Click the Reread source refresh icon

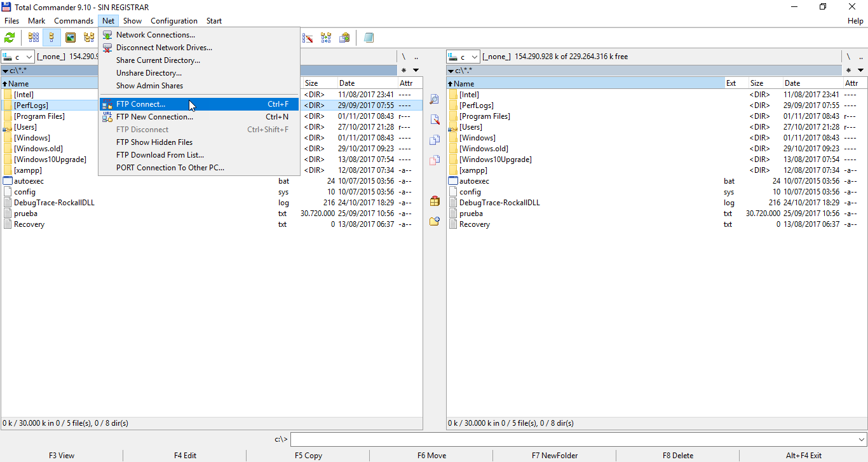tap(10, 37)
